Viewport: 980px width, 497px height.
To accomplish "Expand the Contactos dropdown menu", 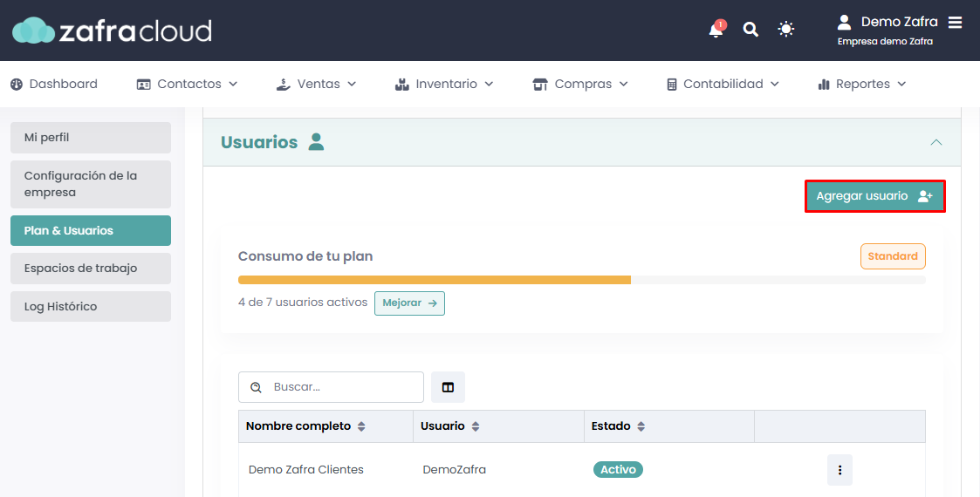I will pyautogui.click(x=188, y=85).
